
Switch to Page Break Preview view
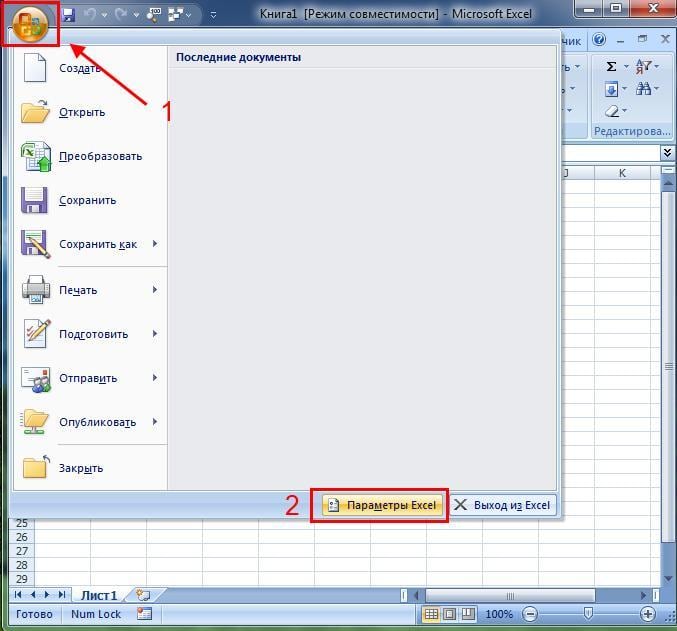(x=469, y=614)
